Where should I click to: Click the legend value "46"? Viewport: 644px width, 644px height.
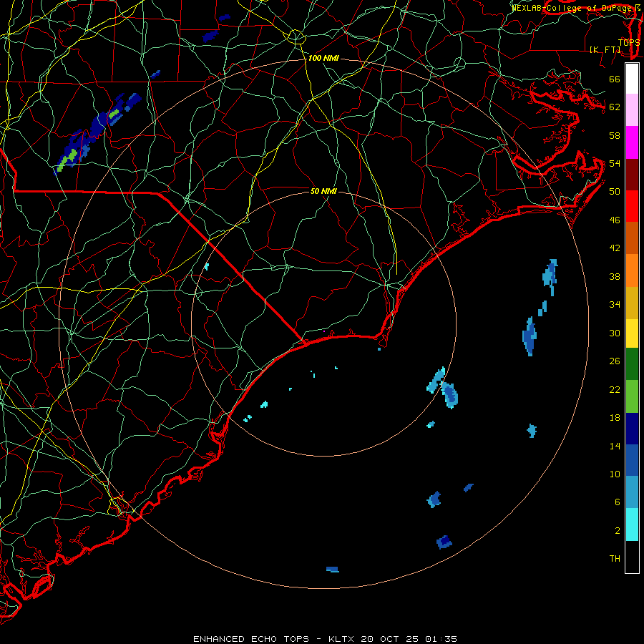coord(615,220)
